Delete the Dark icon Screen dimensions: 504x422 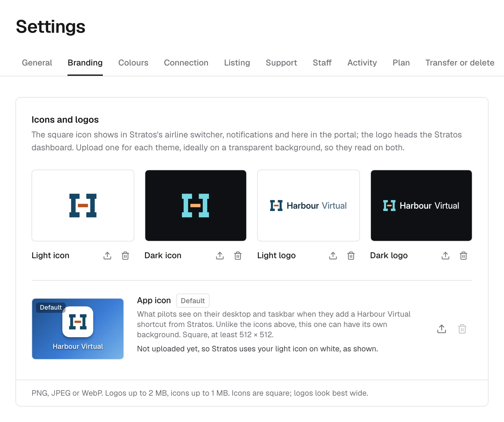point(238,256)
